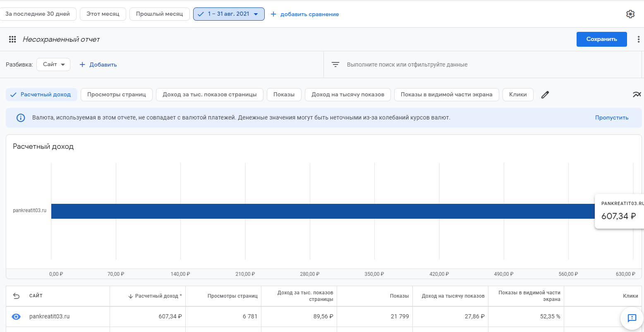Deselect the Расчетный доход metric chip

point(41,95)
